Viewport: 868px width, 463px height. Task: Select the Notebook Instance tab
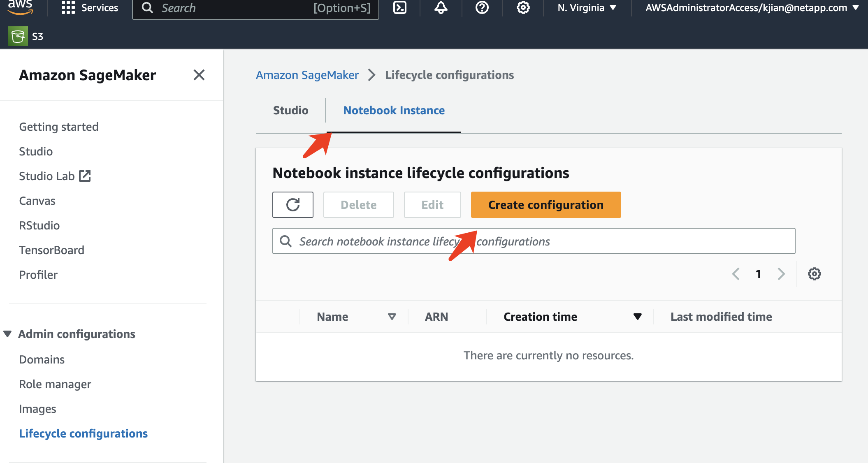click(394, 110)
